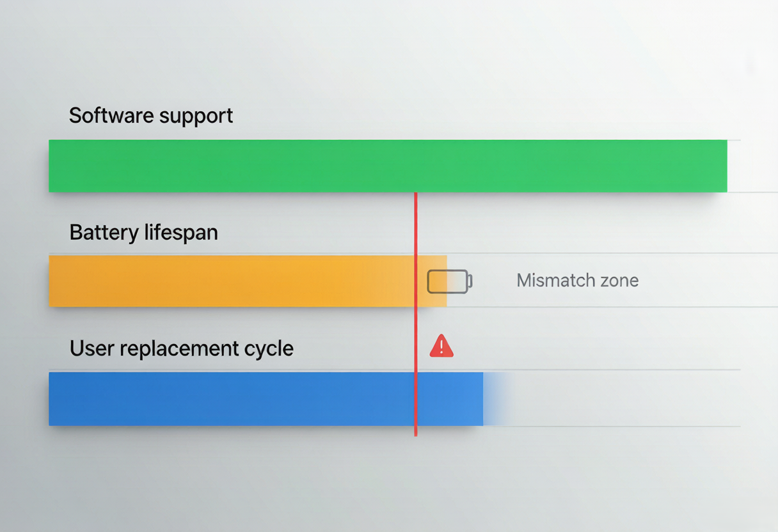
Task: Click the left start of orange bar
Action: (54, 281)
